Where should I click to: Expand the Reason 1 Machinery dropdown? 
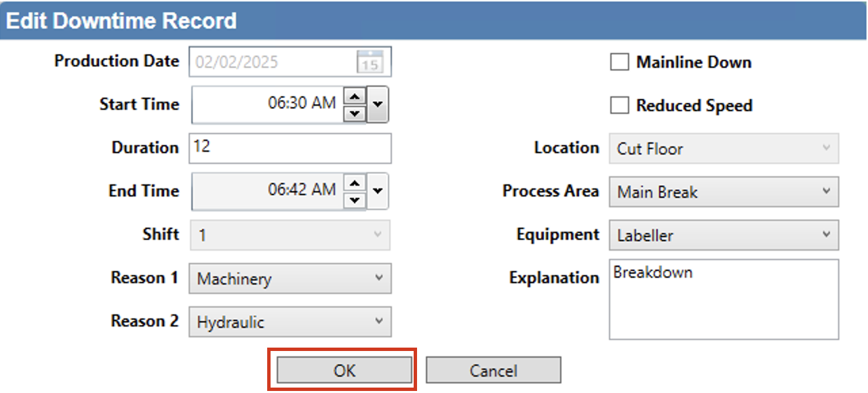[290, 278]
